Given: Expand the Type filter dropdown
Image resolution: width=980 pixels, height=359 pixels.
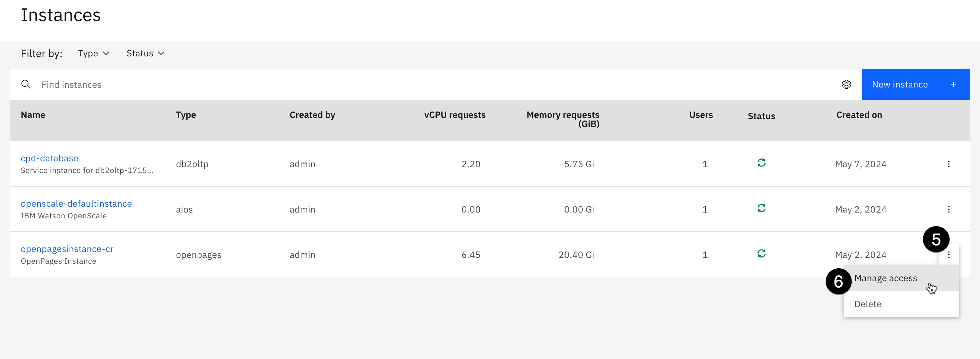Looking at the screenshot, I should [x=94, y=53].
